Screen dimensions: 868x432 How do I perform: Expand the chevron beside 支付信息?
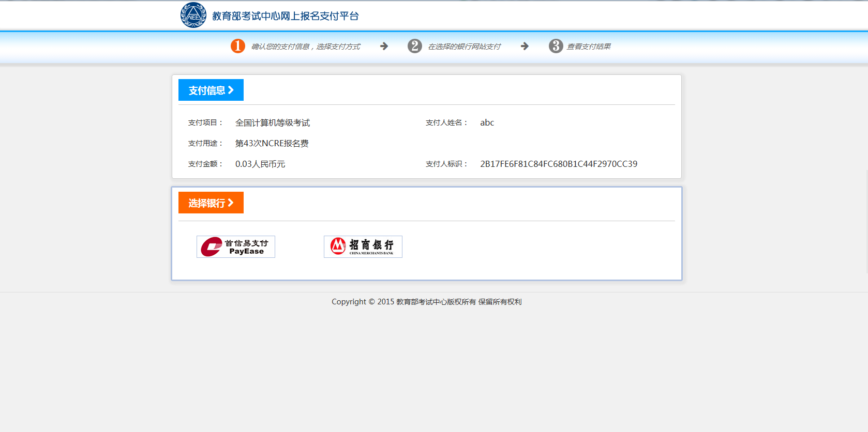click(231, 90)
